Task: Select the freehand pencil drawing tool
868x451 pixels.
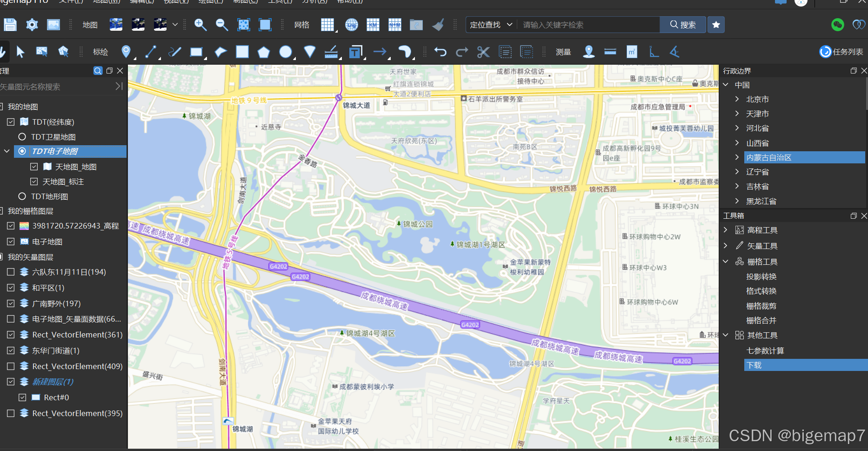Action: pyautogui.click(x=174, y=52)
